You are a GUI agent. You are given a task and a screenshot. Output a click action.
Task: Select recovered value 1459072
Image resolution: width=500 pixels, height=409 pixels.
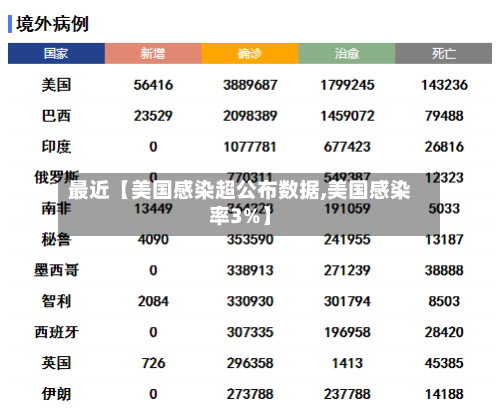pos(347,116)
